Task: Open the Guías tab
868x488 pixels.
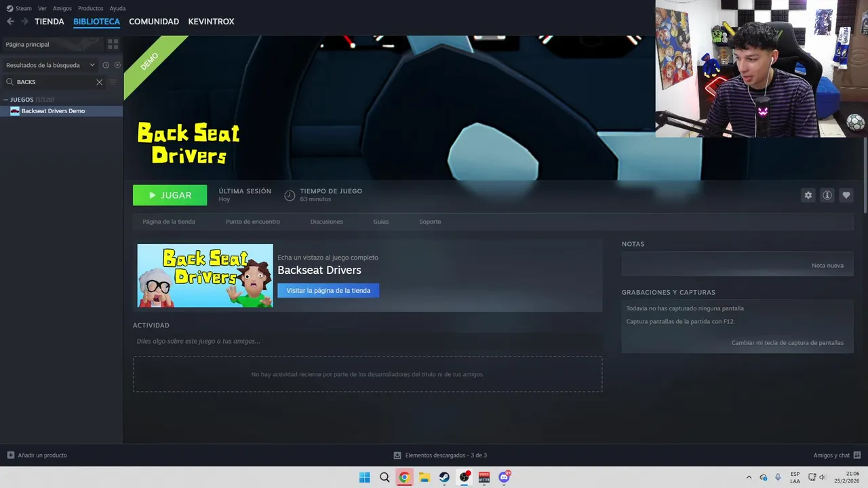Action: 380,222
